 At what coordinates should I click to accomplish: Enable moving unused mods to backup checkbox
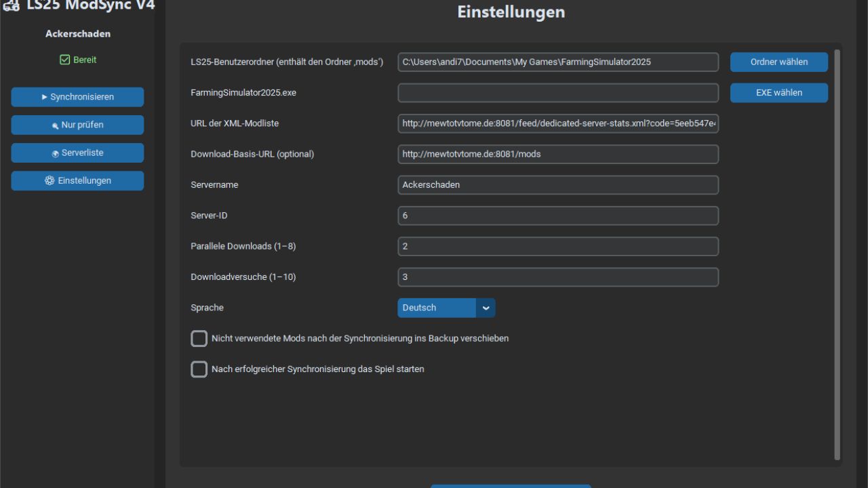pyautogui.click(x=199, y=338)
